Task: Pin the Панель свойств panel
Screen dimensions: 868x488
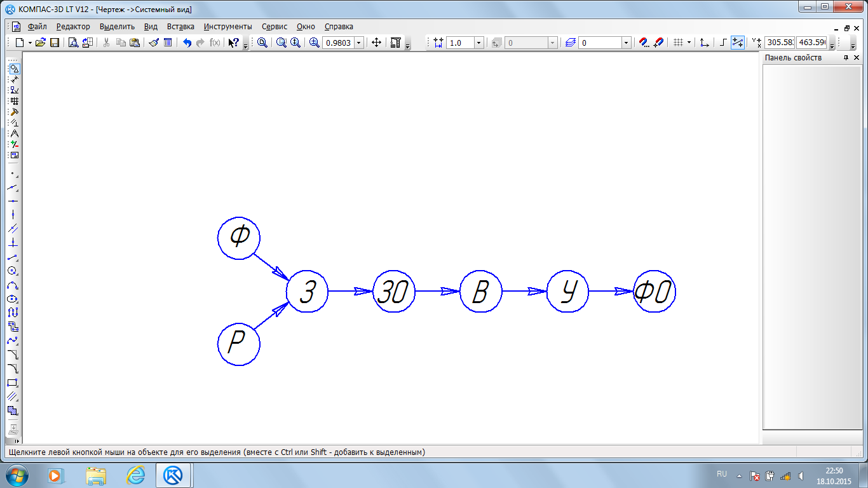Action: [846, 58]
